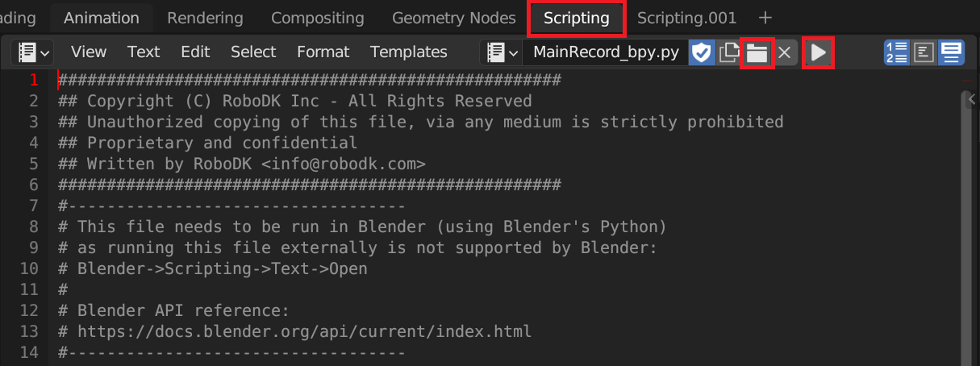Switch to the Geometry Nodes workspace
980x366 pixels.
click(453, 18)
